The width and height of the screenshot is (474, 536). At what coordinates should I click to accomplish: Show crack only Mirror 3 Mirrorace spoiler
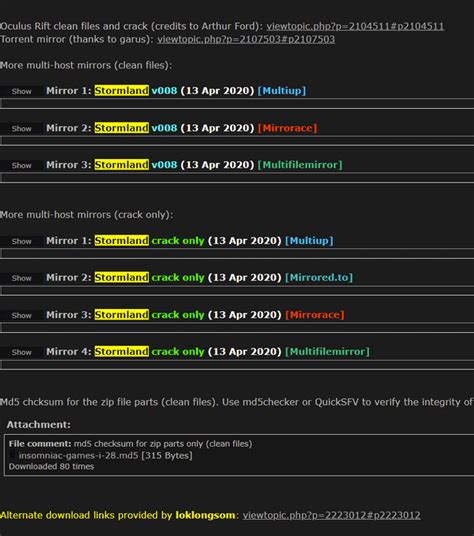click(x=22, y=316)
